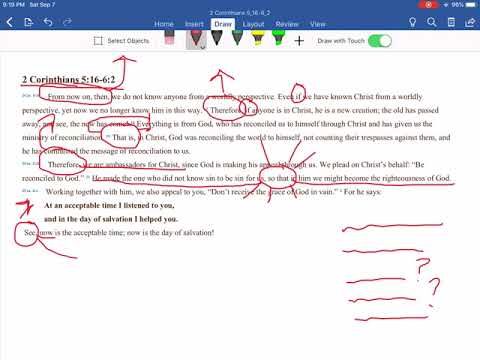Select the dark green pen tool
The image size is (480, 360).
tap(237, 38)
